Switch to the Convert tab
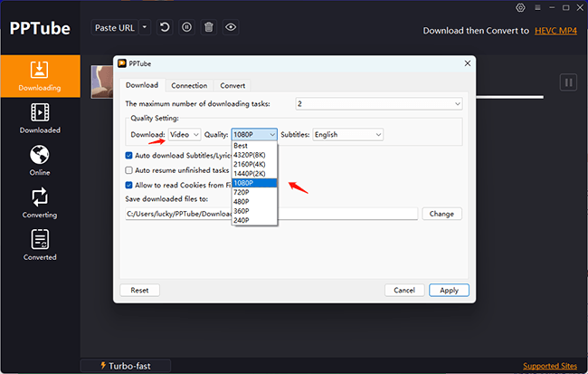 pyautogui.click(x=232, y=86)
